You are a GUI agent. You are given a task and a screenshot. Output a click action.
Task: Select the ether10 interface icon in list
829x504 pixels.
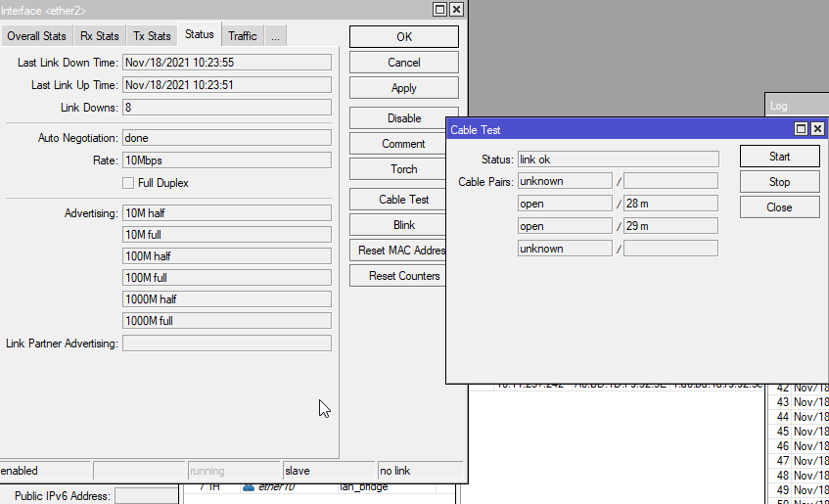point(249,487)
